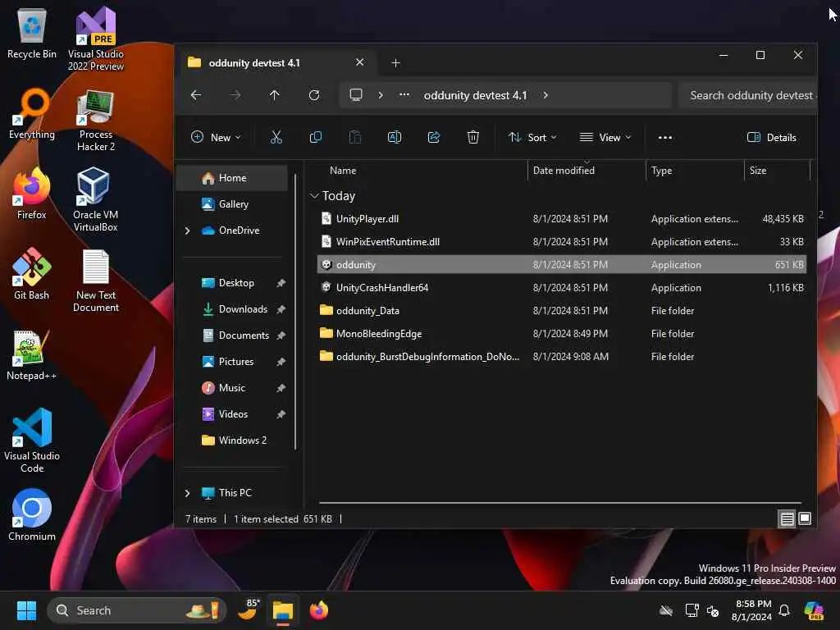
Task: Show hidden path ellipsis in address bar
Action: 404,95
